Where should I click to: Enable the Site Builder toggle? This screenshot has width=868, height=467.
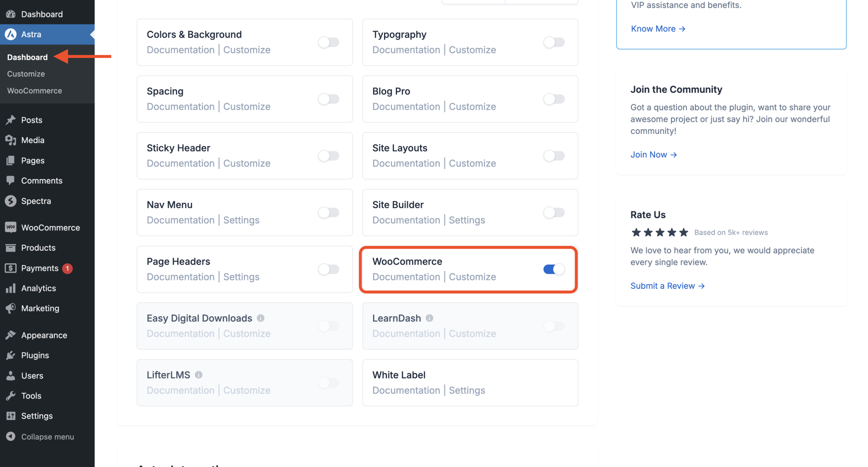point(554,213)
